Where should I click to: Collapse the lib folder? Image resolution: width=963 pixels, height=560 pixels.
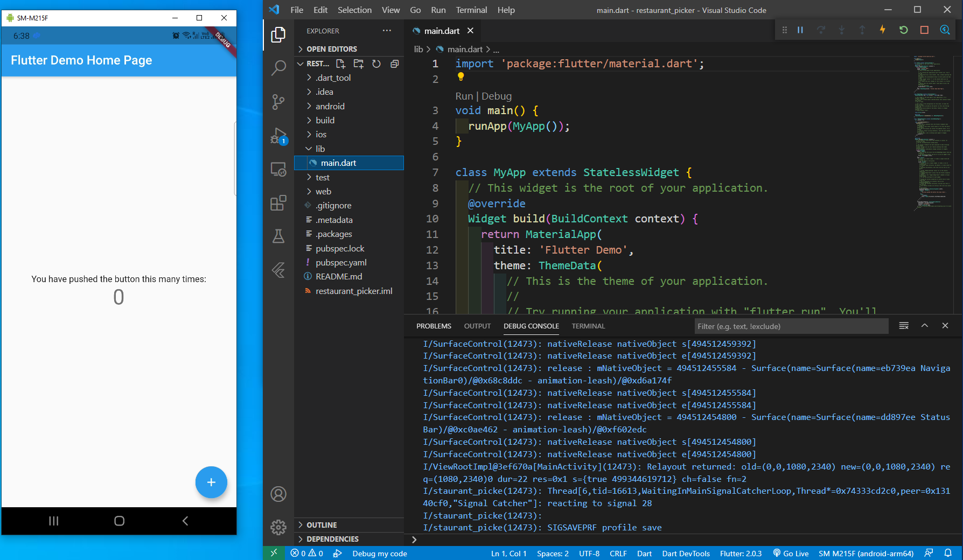point(349,149)
